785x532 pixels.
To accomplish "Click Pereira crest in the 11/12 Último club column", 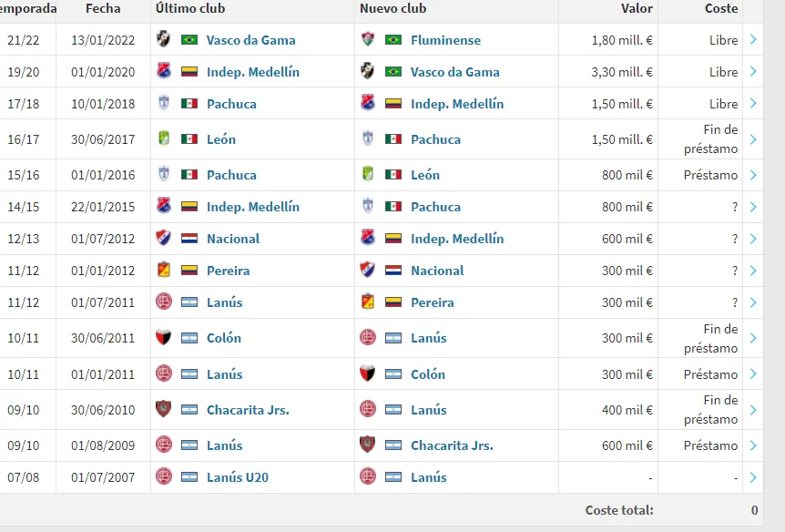I will [x=164, y=271].
